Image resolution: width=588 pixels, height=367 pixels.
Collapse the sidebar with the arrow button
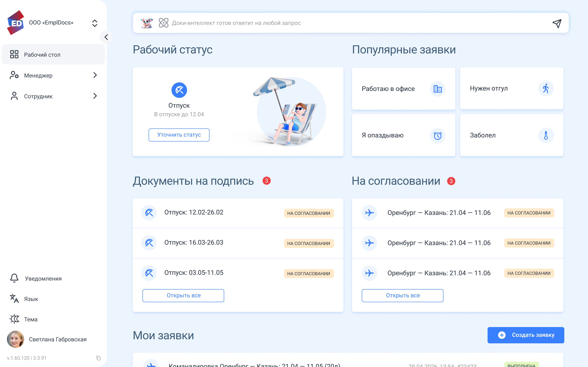tap(106, 37)
